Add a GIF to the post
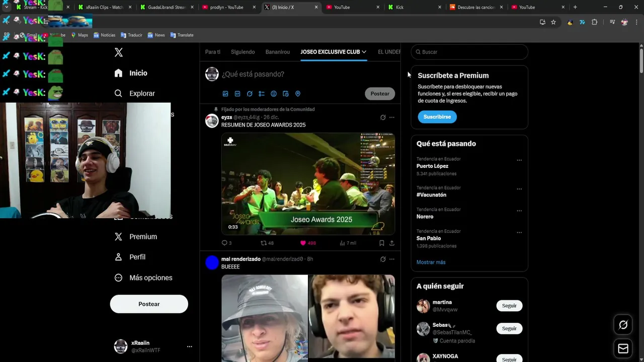644x362 pixels. (237, 94)
